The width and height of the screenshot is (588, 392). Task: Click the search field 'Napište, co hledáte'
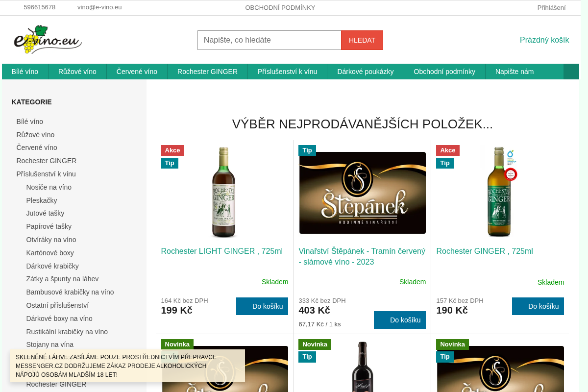click(x=269, y=40)
